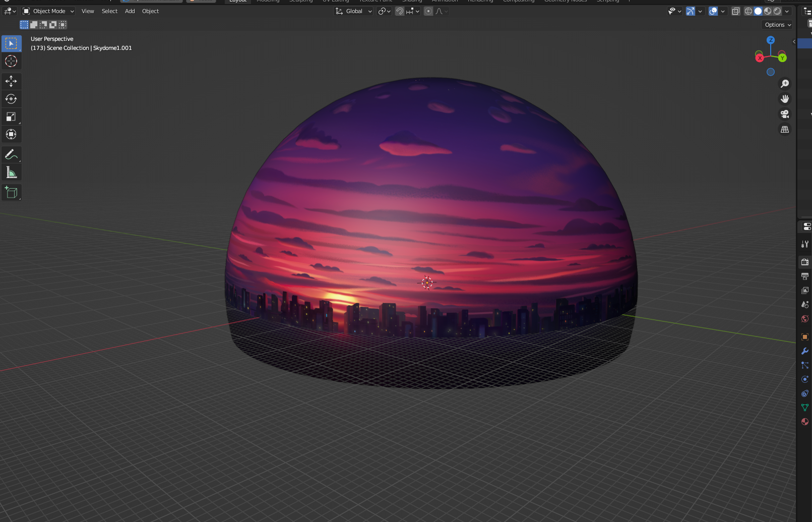The width and height of the screenshot is (812, 522).
Task: Open Global transform orientation dropdown
Action: click(x=353, y=11)
